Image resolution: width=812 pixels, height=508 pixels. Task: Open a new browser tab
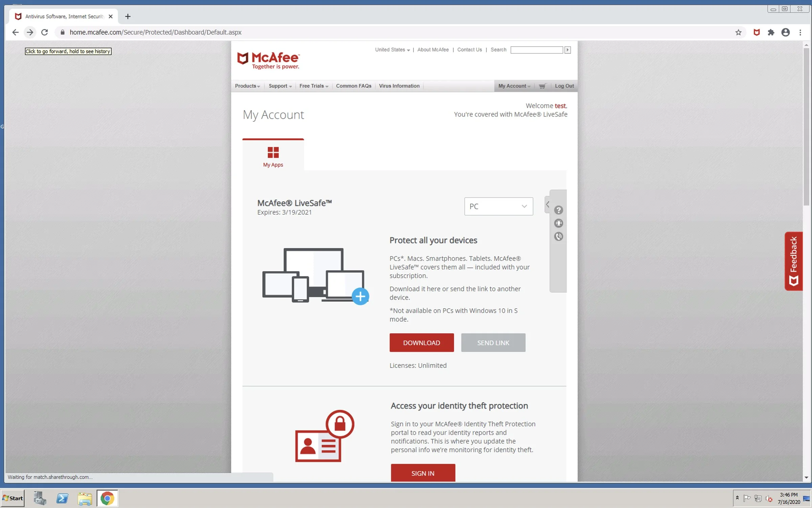tap(128, 16)
